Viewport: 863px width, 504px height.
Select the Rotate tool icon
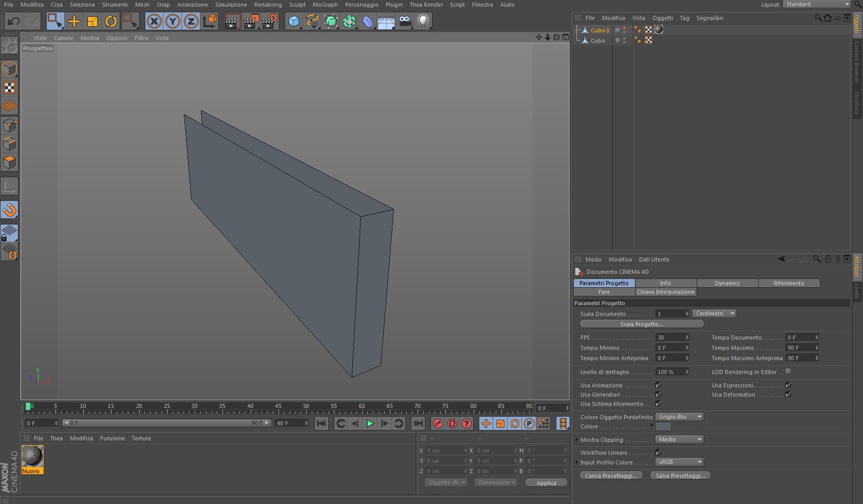coord(111,22)
